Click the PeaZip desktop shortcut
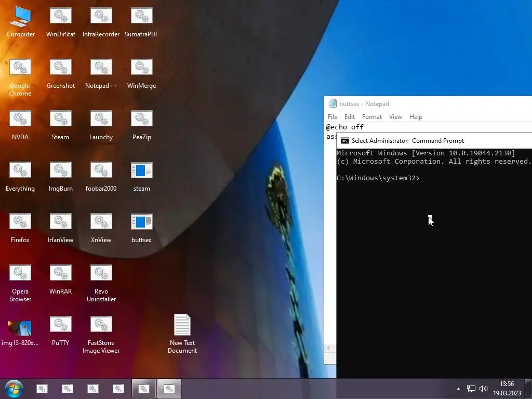This screenshot has width=532, height=399. (x=141, y=125)
